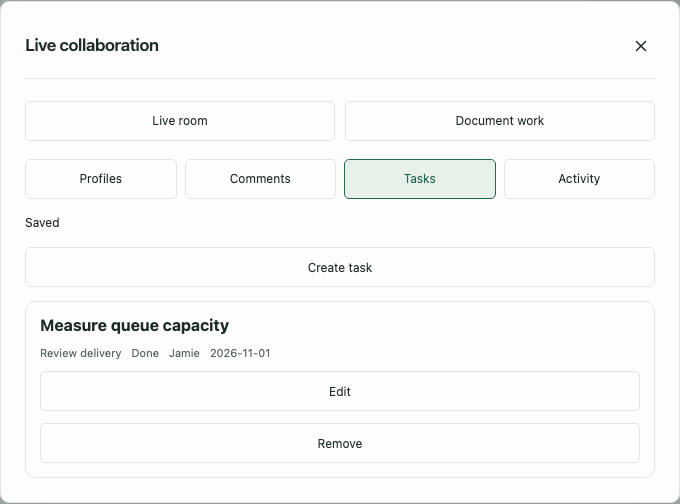Image resolution: width=680 pixels, height=504 pixels.
Task: Click the Measure queue capacity title
Action: pos(134,326)
